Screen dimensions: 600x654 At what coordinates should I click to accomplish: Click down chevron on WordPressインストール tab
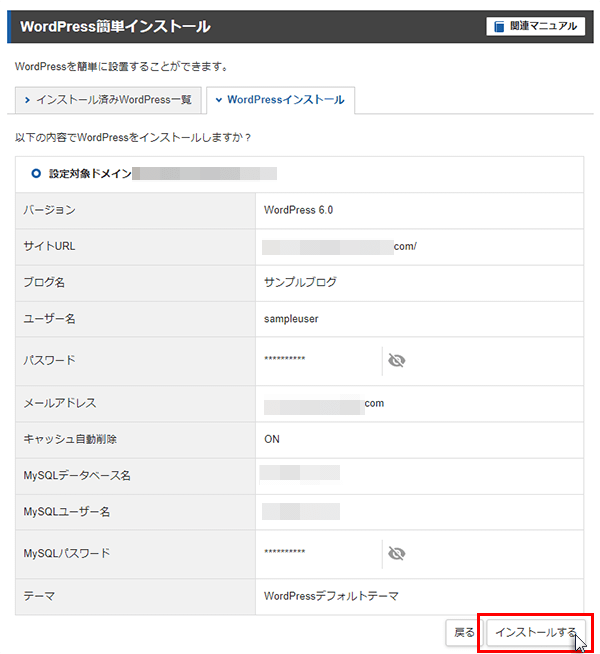point(218,100)
